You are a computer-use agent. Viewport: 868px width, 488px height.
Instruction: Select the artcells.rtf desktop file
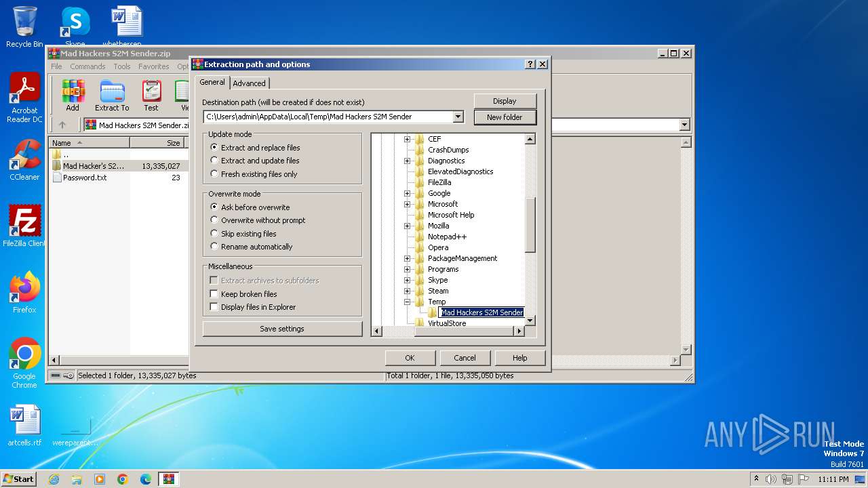pyautogui.click(x=24, y=426)
